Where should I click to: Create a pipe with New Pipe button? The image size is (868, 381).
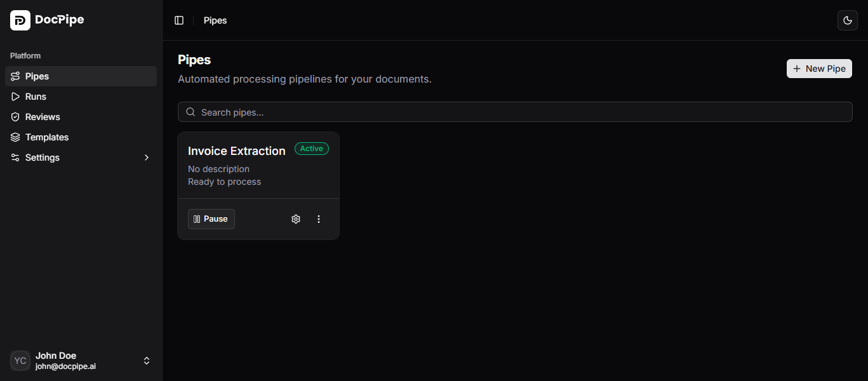coord(819,68)
